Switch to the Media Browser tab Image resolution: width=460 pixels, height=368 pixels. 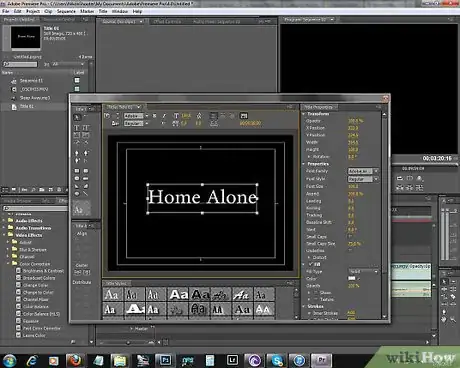coord(18,201)
